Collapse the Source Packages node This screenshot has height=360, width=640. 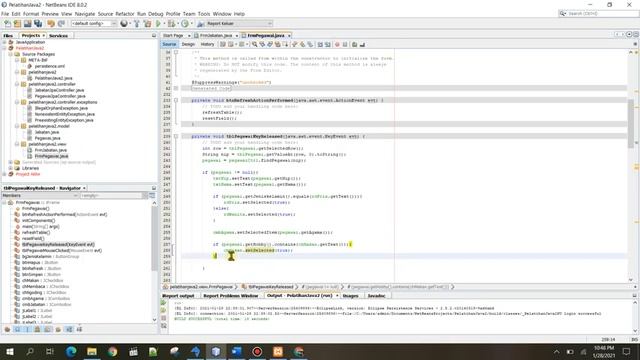coord(11,54)
